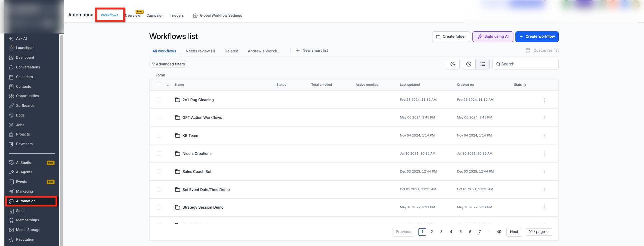Viewport: 644px width, 246px height.
Task: Open Strategy Session Demo row actions menu
Action: [x=544, y=207]
